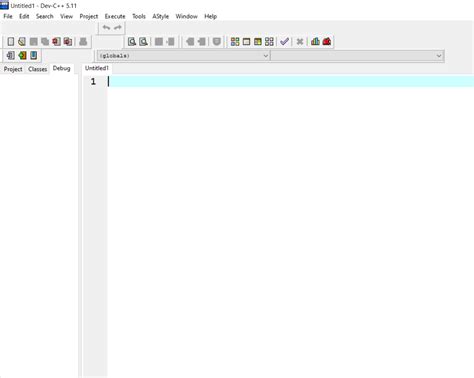Click the New source file icon
Image resolution: width=474 pixels, height=378 pixels.
pos(11,42)
